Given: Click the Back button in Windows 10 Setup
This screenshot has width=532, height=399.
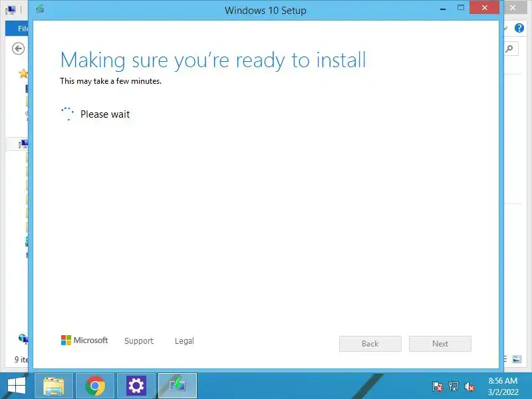Looking at the screenshot, I should point(370,344).
